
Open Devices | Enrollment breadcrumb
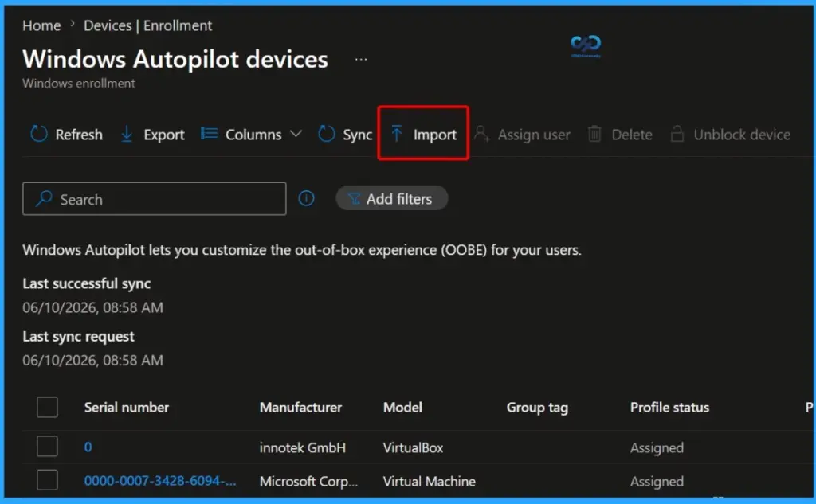click(147, 25)
